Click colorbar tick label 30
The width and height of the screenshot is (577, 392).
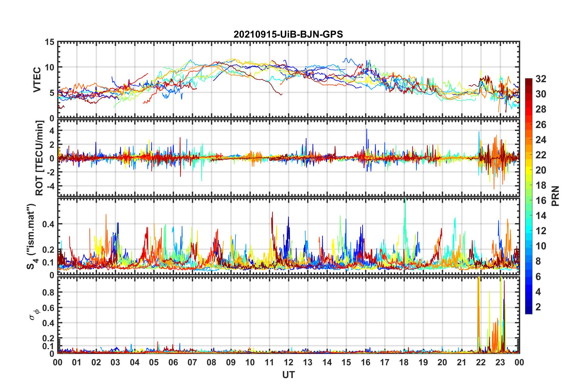(x=541, y=94)
